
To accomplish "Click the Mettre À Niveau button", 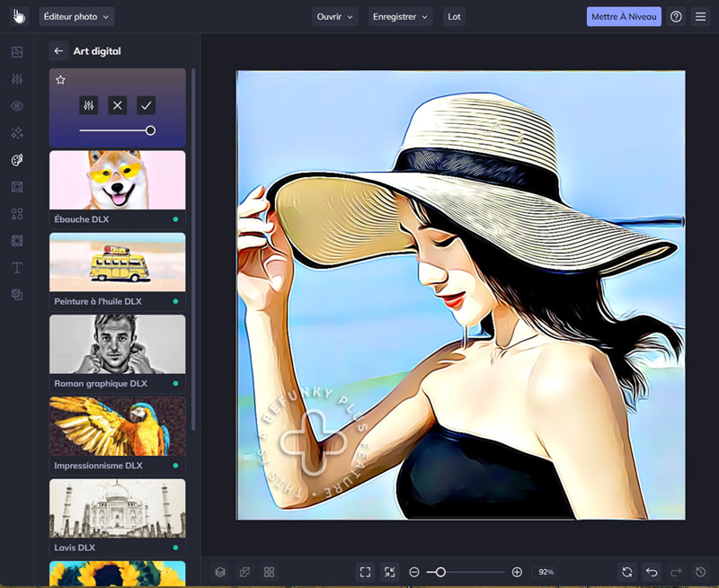I will (x=624, y=16).
